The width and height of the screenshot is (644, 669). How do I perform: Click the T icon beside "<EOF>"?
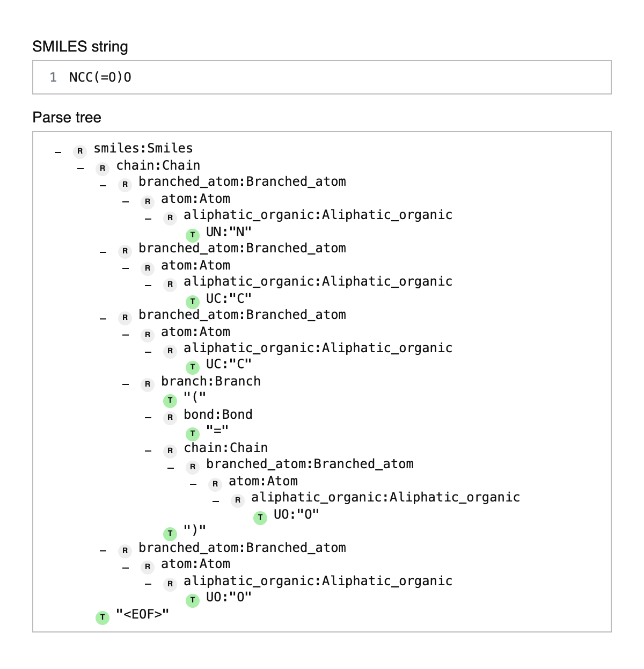pos(103,617)
